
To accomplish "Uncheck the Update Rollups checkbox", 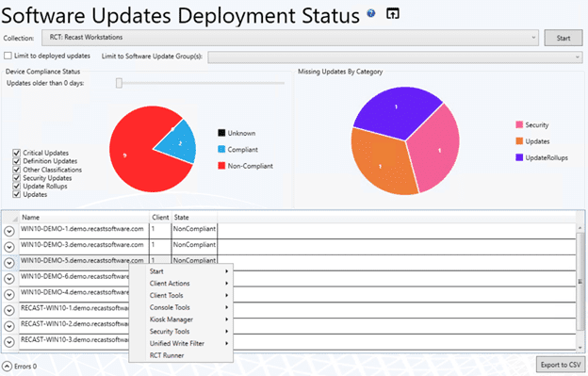I will (x=17, y=186).
